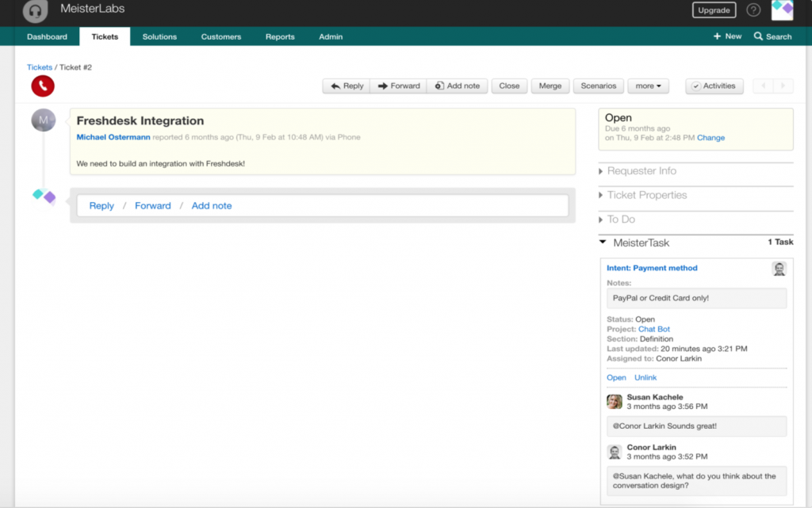Click 'Assigned to: Conor Larkin' text

pos(654,359)
